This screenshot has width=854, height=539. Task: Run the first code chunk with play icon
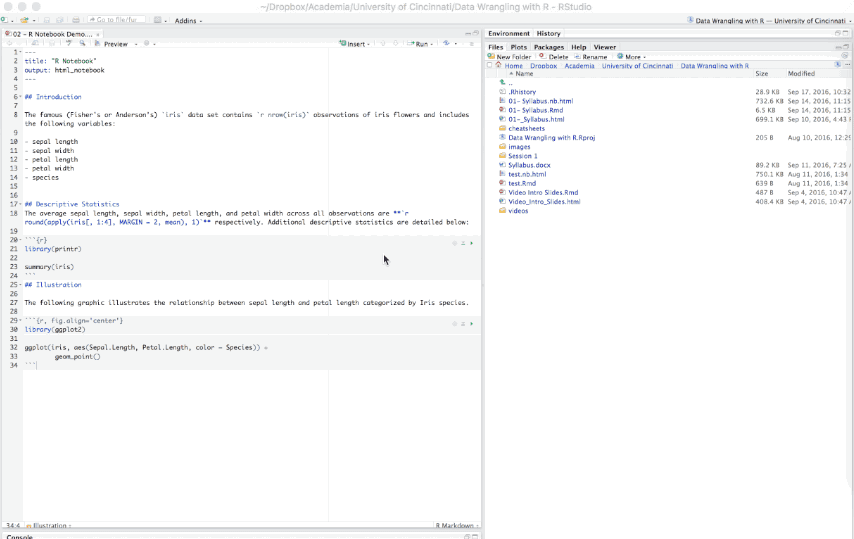[x=472, y=242]
